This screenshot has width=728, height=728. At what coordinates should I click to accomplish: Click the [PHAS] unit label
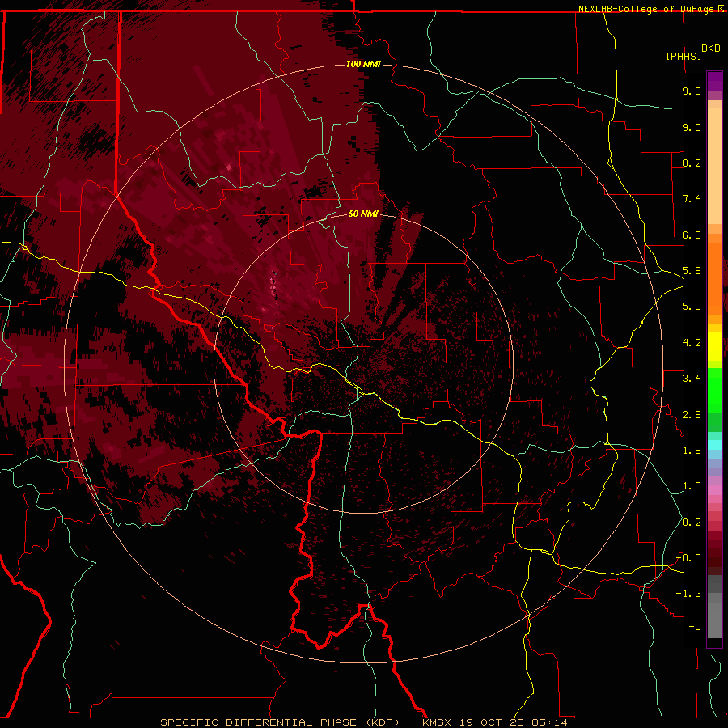tap(684, 56)
